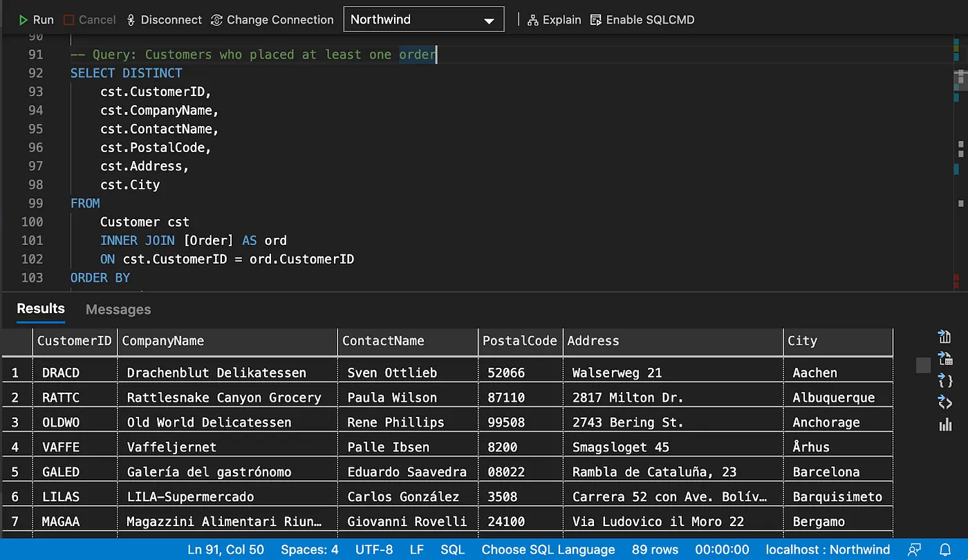This screenshot has height=560, width=968.
Task: Click the feedback icon in status bar
Action: point(915,550)
